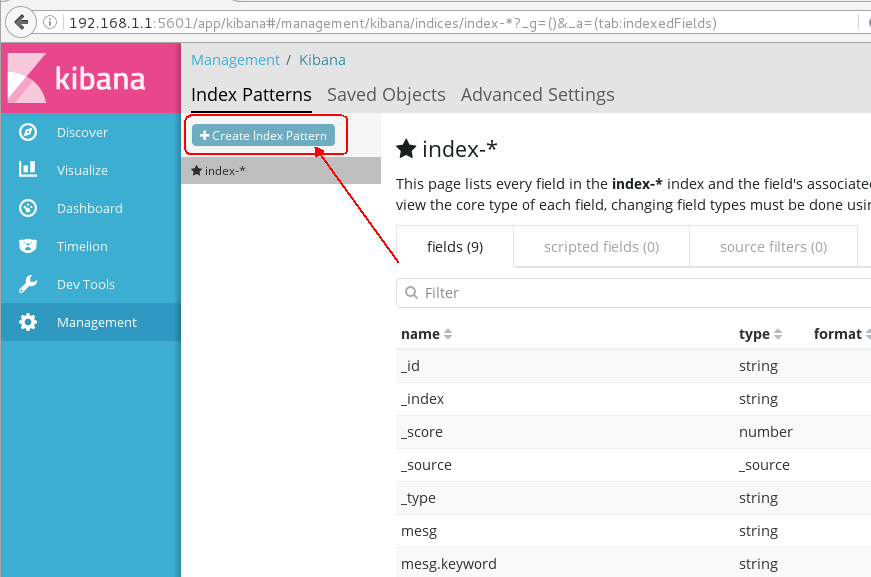The height and width of the screenshot is (577, 871).
Task: Click the Dashboard gauge icon
Action: point(28,208)
